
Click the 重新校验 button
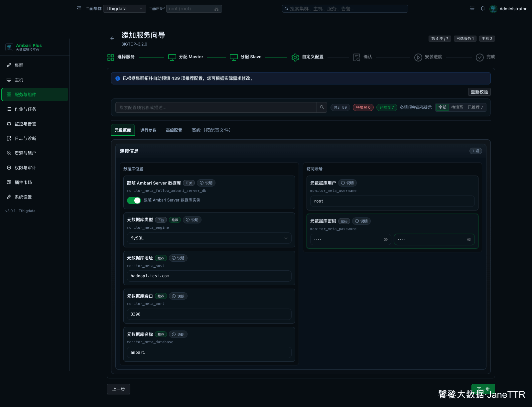479,92
